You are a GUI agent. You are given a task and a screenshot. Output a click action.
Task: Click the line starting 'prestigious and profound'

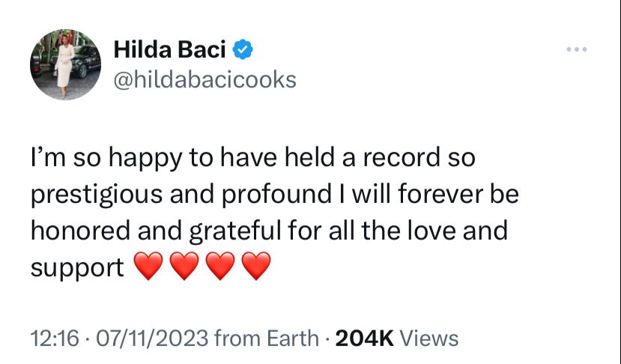coord(275,195)
